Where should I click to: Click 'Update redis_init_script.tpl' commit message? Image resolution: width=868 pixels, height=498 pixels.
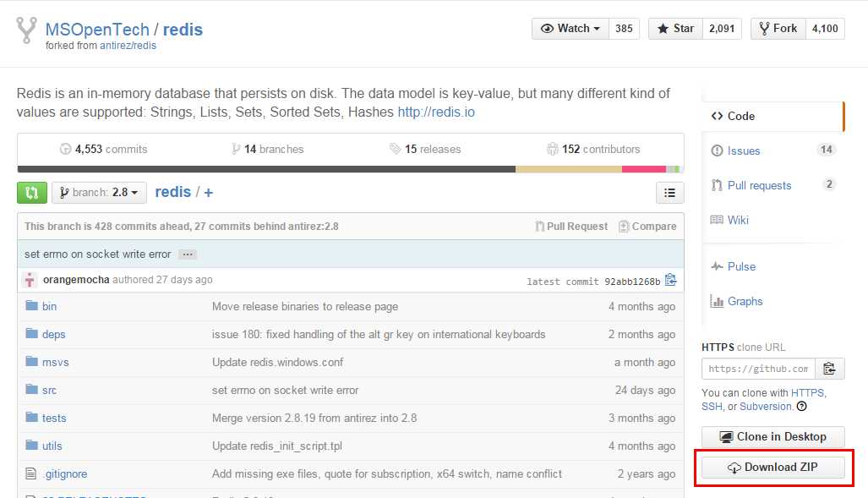(x=276, y=446)
